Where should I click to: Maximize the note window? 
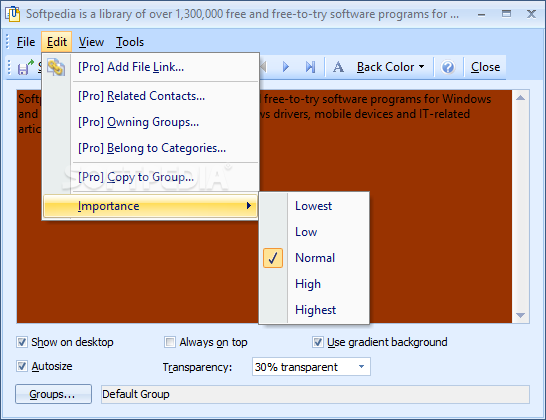click(x=506, y=14)
